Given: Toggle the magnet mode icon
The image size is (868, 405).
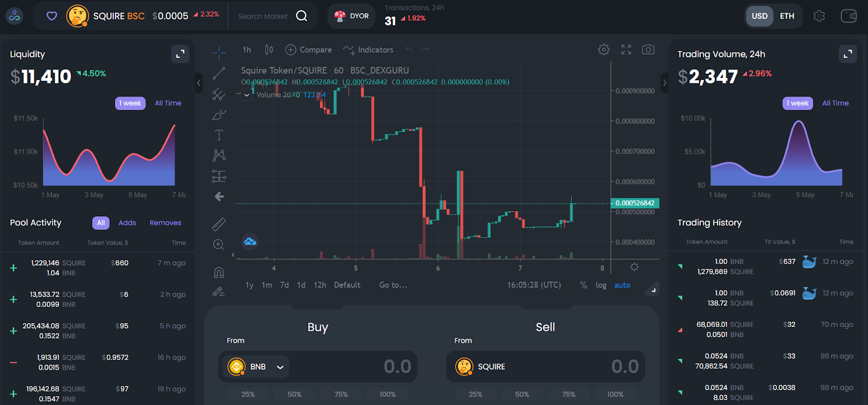Looking at the screenshot, I should (219, 272).
